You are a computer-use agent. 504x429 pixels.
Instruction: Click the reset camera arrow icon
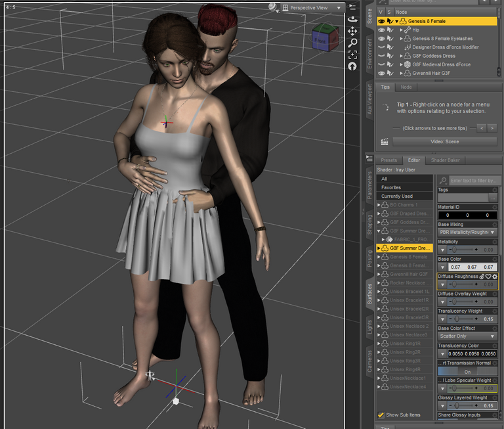tap(352, 66)
